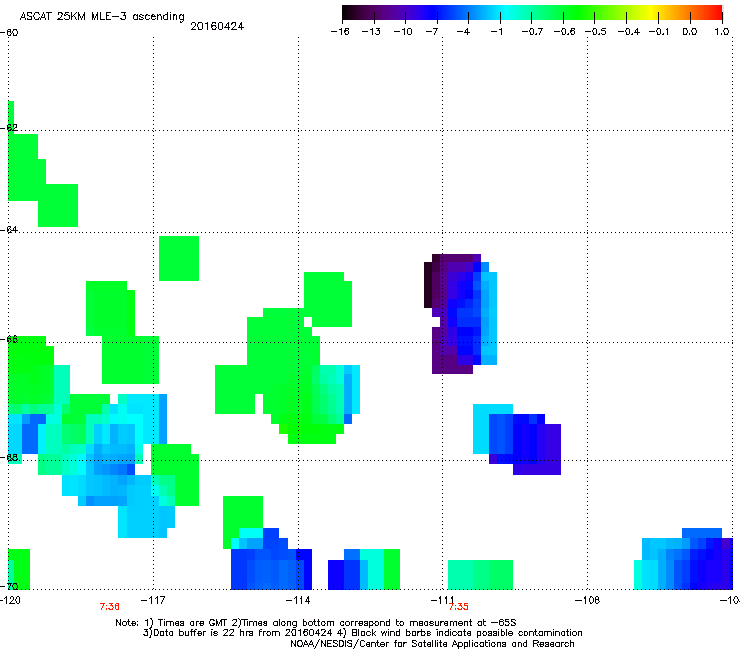
Task: Click the colorbar tick label -13
Action: 371,32
